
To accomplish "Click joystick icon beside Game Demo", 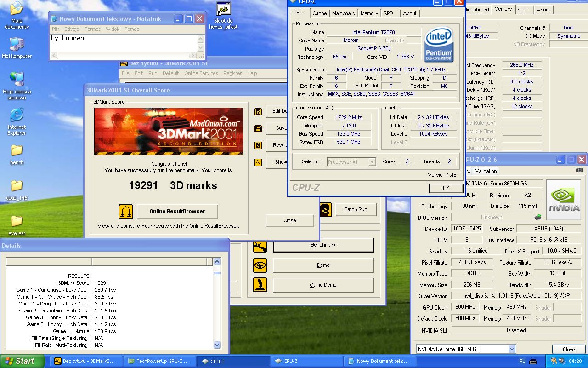I will pos(260,285).
